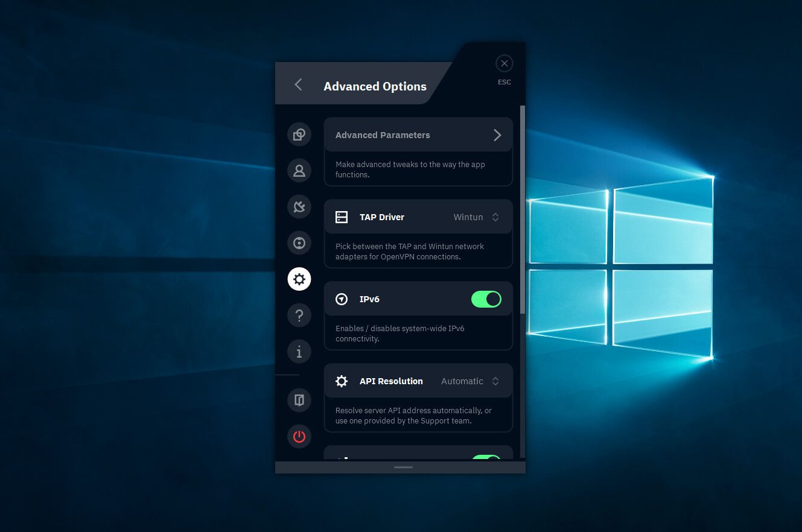Open the About info icon
Viewport: 802px width, 532px height.
[x=299, y=351]
